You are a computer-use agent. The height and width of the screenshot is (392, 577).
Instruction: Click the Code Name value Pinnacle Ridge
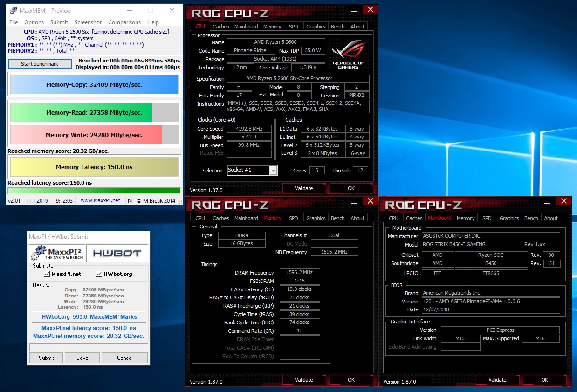click(250, 50)
